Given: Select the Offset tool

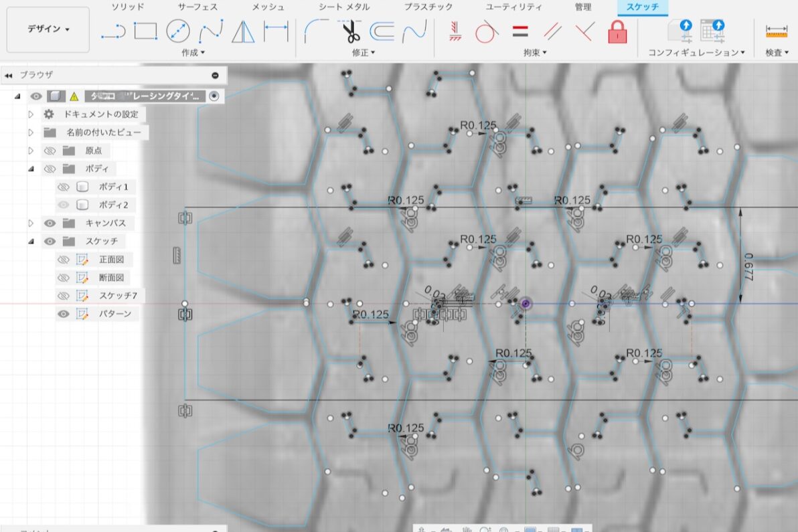Looking at the screenshot, I should tap(382, 31).
